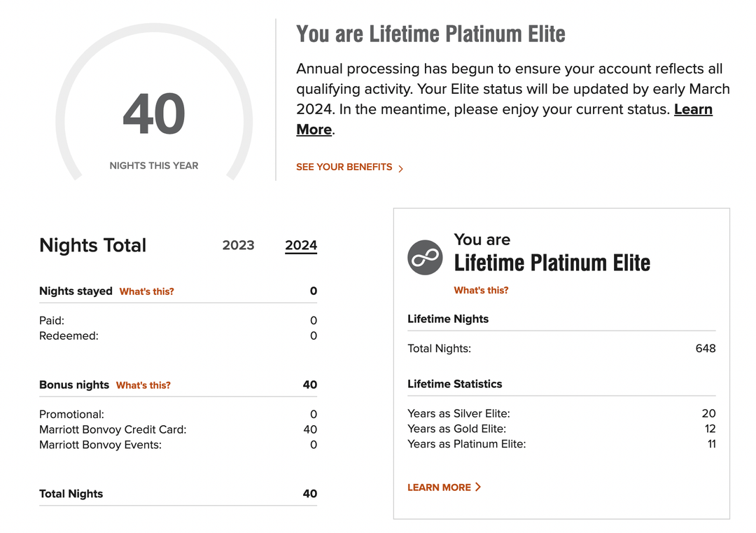Open the Learn More link in status message
The width and height of the screenshot is (756, 533).
point(693,109)
